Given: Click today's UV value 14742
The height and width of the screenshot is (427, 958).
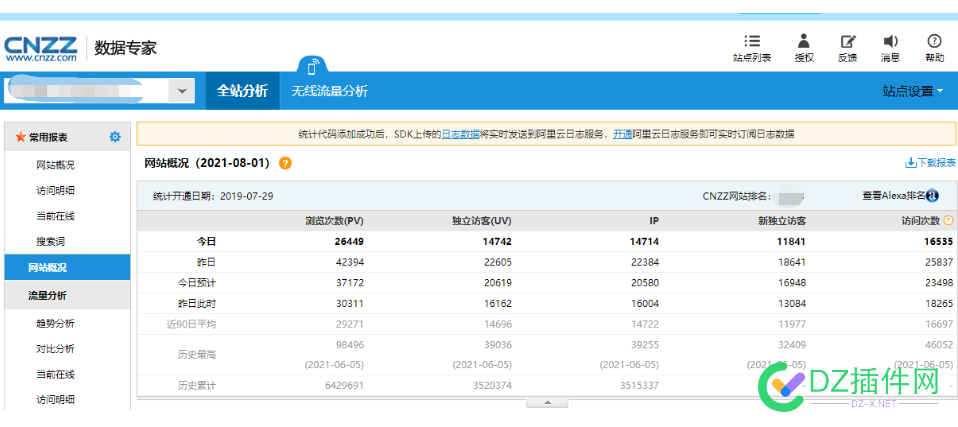Looking at the screenshot, I should 497,242.
